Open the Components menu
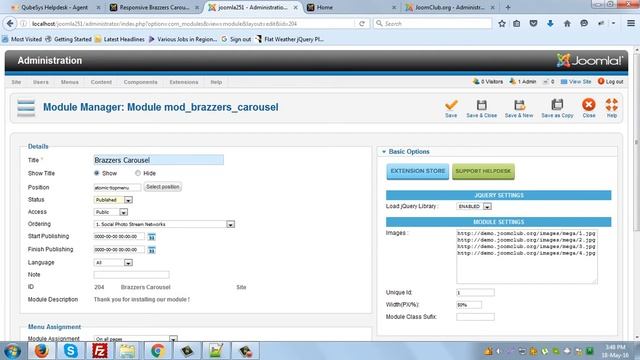The width and height of the screenshot is (640, 360). (140, 82)
